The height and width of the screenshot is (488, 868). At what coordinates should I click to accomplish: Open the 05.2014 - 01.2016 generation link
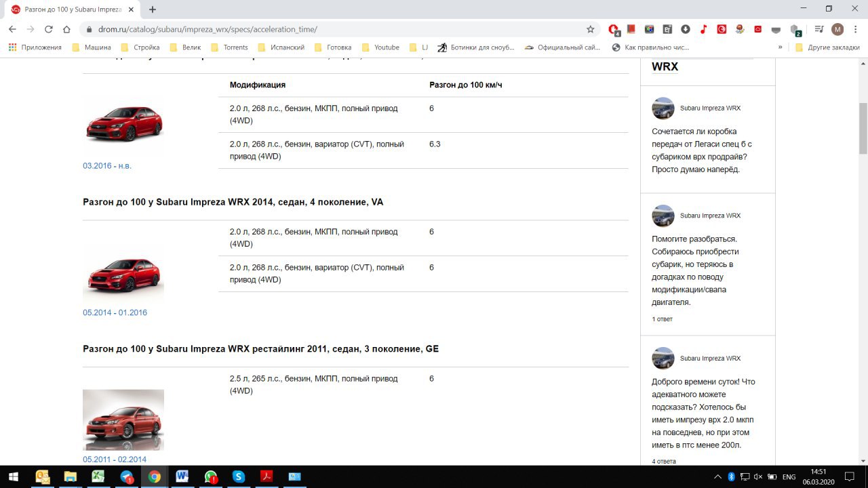click(115, 312)
